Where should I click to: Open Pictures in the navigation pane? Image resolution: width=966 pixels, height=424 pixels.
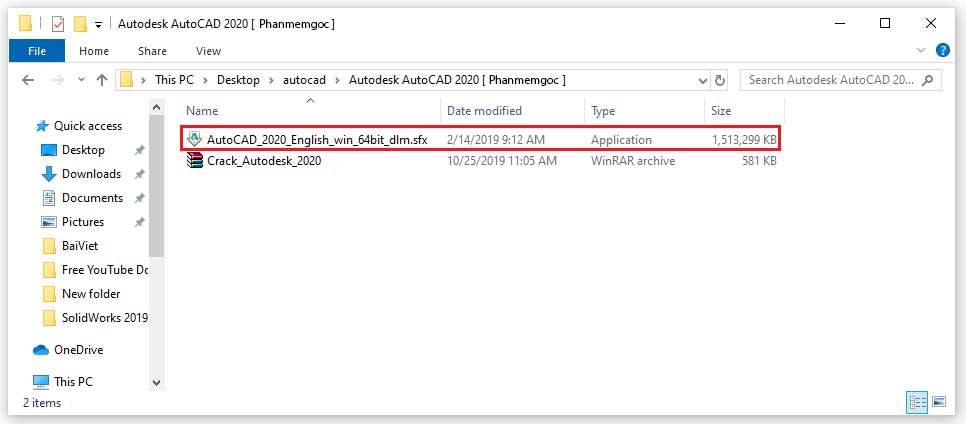pos(83,222)
